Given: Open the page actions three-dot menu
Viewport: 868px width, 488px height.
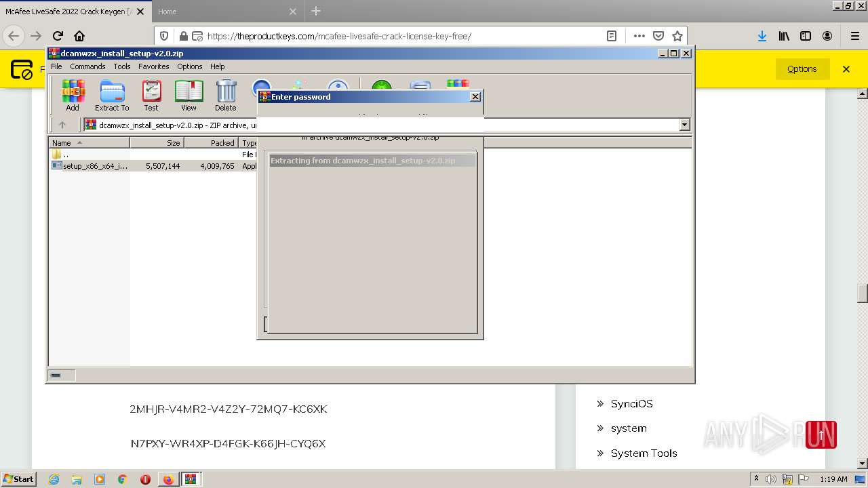Looking at the screenshot, I should pyautogui.click(x=639, y=36).
